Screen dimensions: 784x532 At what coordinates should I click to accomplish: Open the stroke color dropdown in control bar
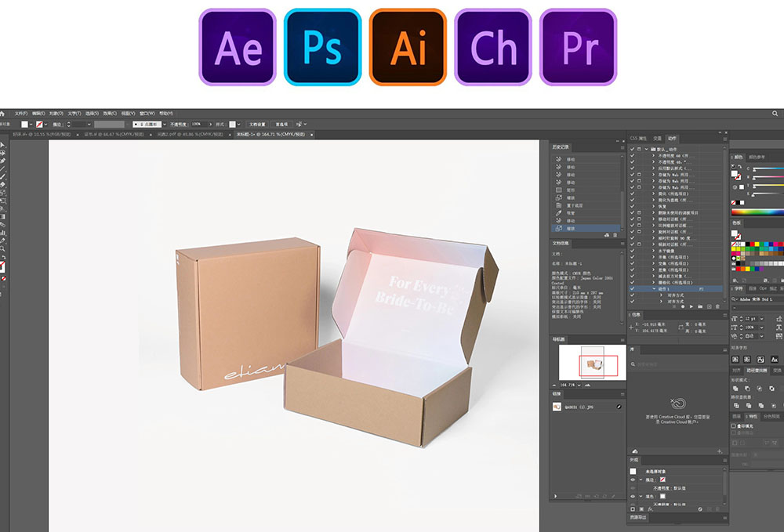point(46,125)
